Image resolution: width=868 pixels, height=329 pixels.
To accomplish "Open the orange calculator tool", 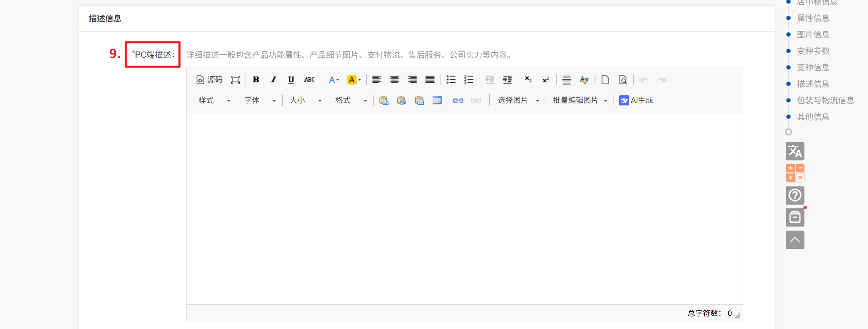I will (x=795, y=173).
